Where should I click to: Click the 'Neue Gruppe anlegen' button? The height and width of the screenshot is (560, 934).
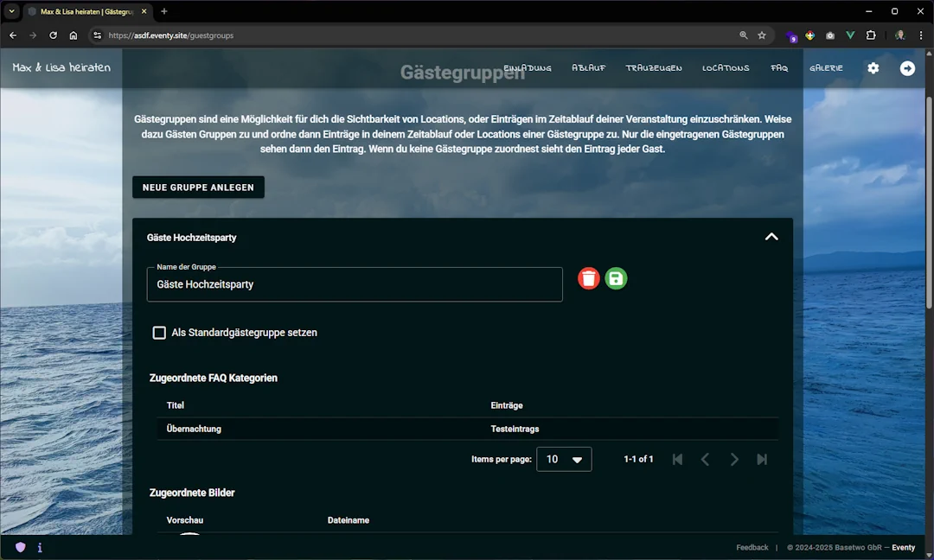(198, 188)
